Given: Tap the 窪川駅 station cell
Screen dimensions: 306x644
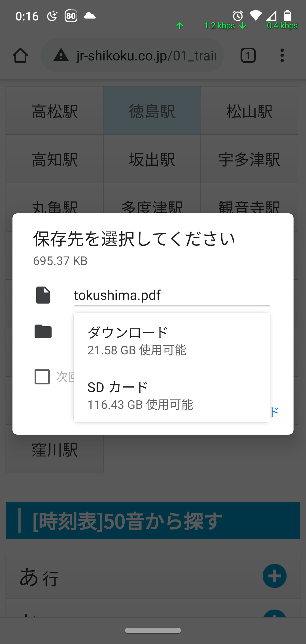Looking at the screenshot, I should coord(55,450).
